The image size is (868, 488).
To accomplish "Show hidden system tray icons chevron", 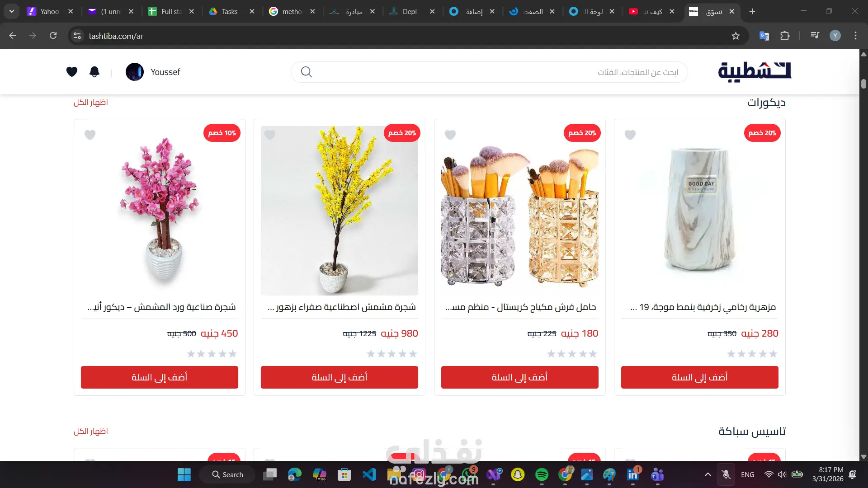I will [708, 474].
